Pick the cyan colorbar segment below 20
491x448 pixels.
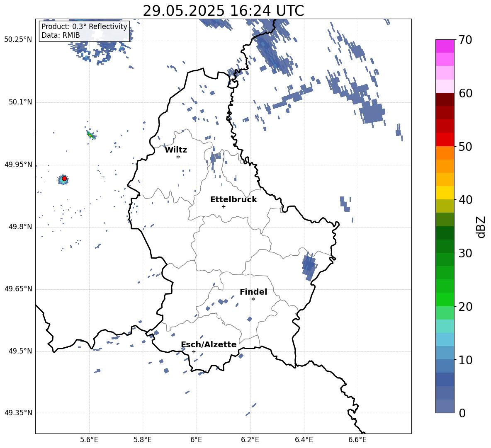[x=445, y=326]
